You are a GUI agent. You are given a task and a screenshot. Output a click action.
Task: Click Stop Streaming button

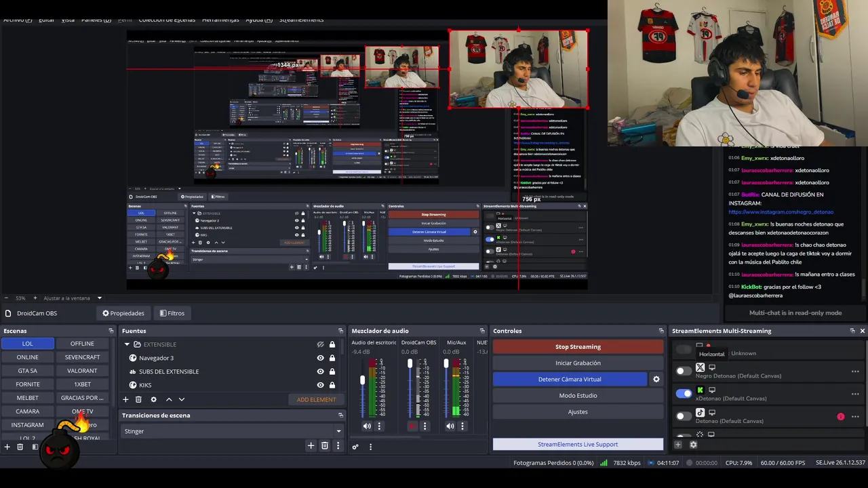[578, 347]
